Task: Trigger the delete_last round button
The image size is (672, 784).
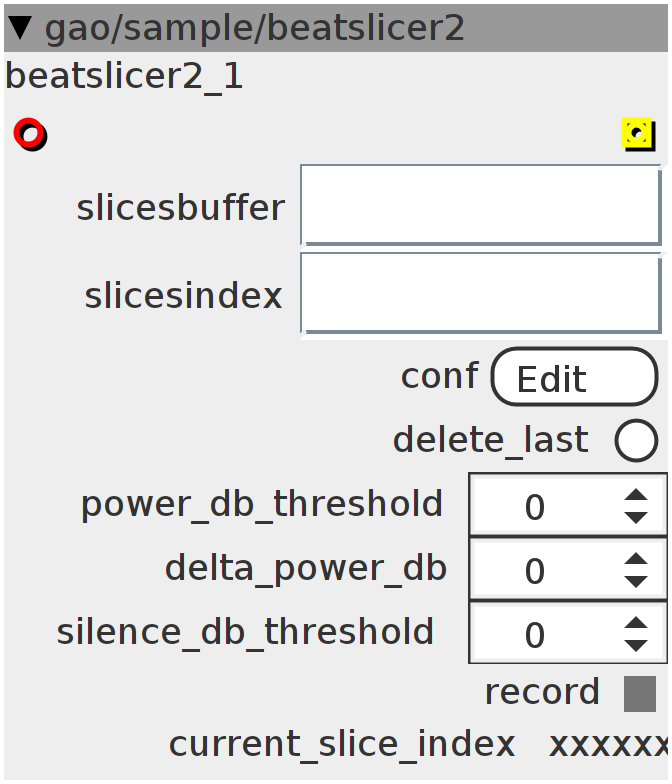Action: [x=636, y=440]
